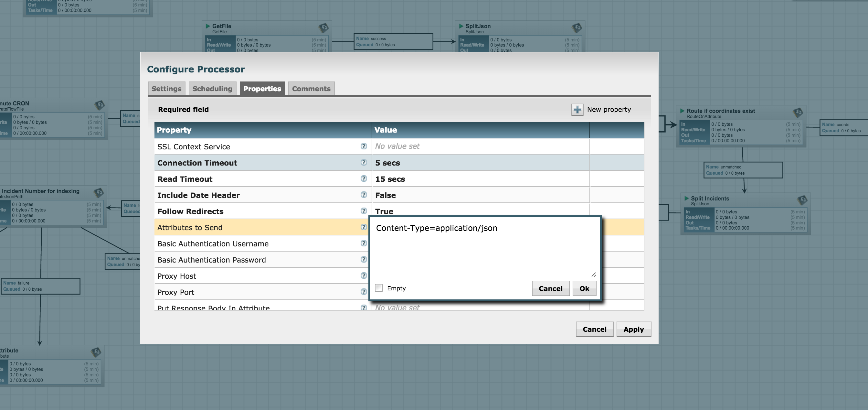Open the Scheduling tab
The width and height of the screenshot is (868, 410).
click(x=212, y=89)
